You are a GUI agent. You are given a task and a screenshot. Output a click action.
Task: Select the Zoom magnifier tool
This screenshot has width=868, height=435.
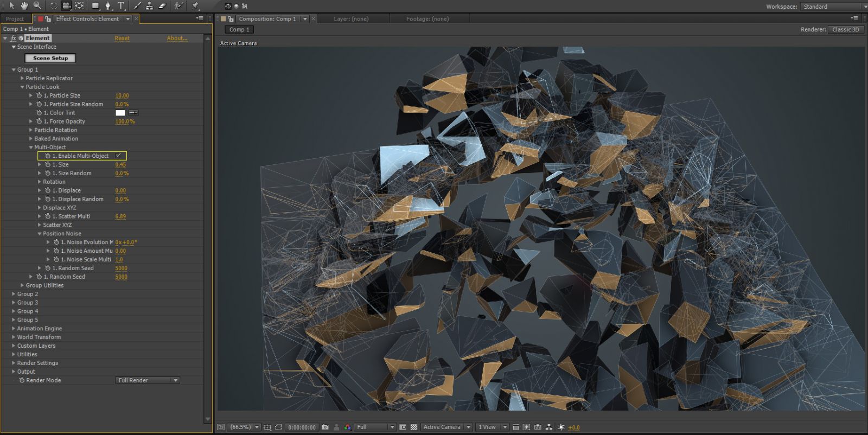[37, 5]
